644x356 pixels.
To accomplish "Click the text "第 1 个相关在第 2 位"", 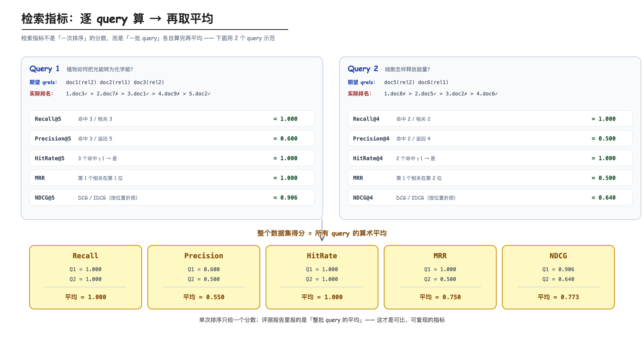I will (419, 178).
